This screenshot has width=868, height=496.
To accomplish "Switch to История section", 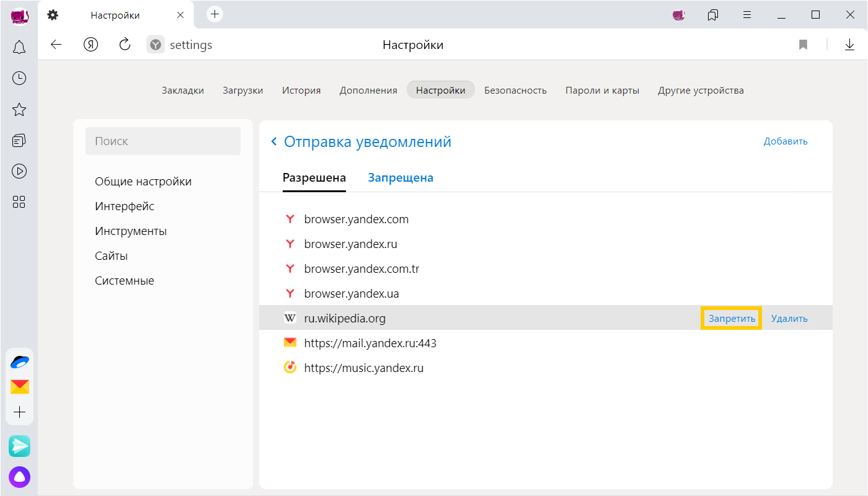I will (301, 91).
